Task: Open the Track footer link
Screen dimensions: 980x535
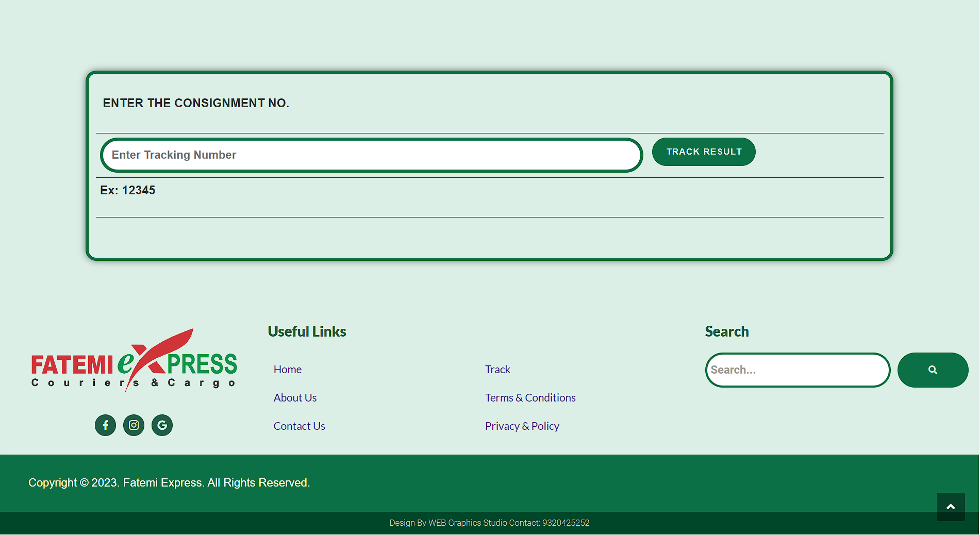Action: click(497, 370)
